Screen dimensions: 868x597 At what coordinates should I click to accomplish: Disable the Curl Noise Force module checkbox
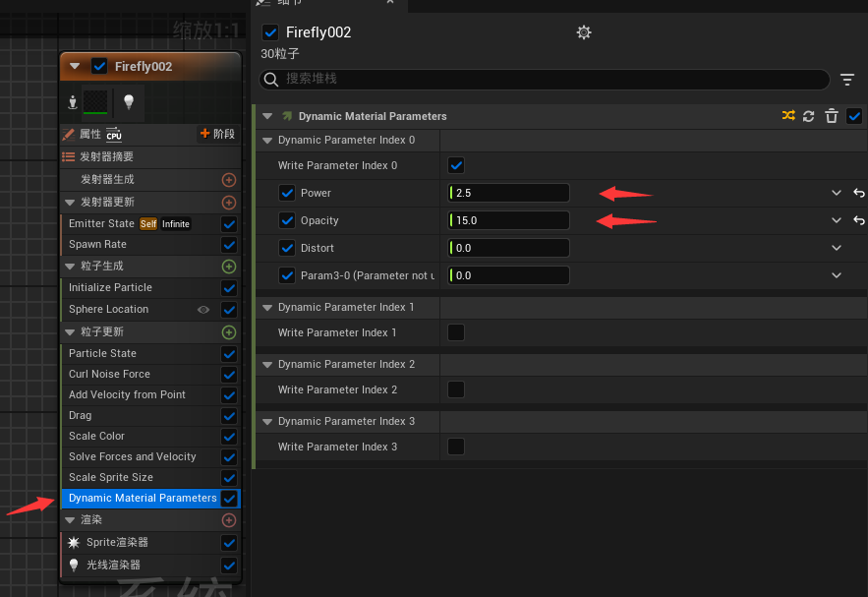coord(229,375)
